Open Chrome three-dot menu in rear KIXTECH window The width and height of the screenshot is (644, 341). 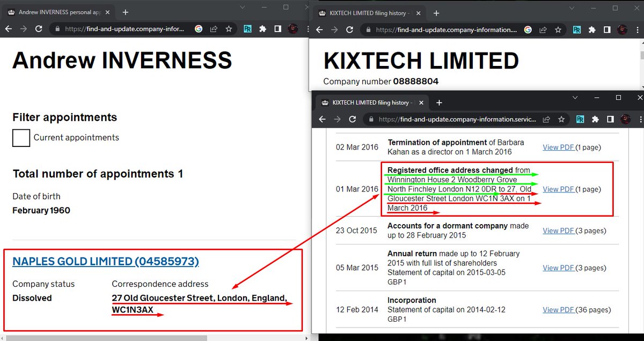click(638, 30)
